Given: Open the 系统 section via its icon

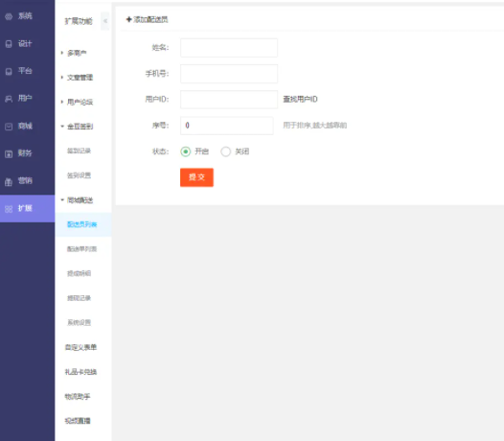Looking at the screenshot, I should [x=9, y=16].
